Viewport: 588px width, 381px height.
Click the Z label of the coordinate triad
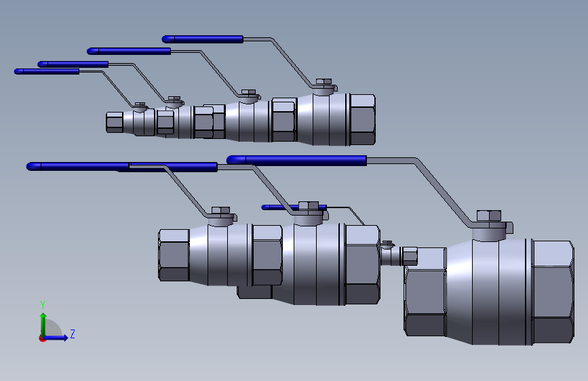73,334
